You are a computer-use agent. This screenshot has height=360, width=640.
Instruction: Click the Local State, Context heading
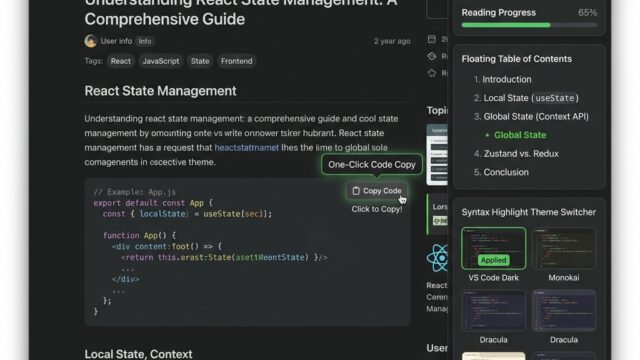pos(138,354)
